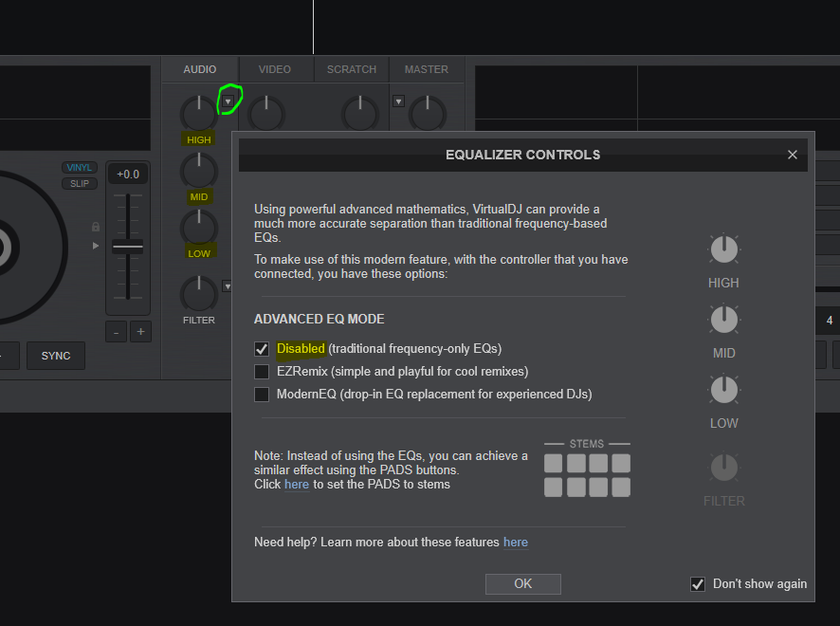
Task: Click the +0.0 pitch value display
Action: [x=128, y=175]
